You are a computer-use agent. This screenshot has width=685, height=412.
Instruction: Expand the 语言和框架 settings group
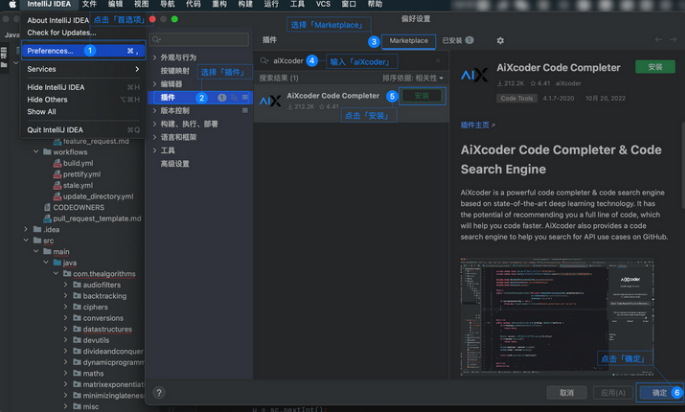coord(155,137)
